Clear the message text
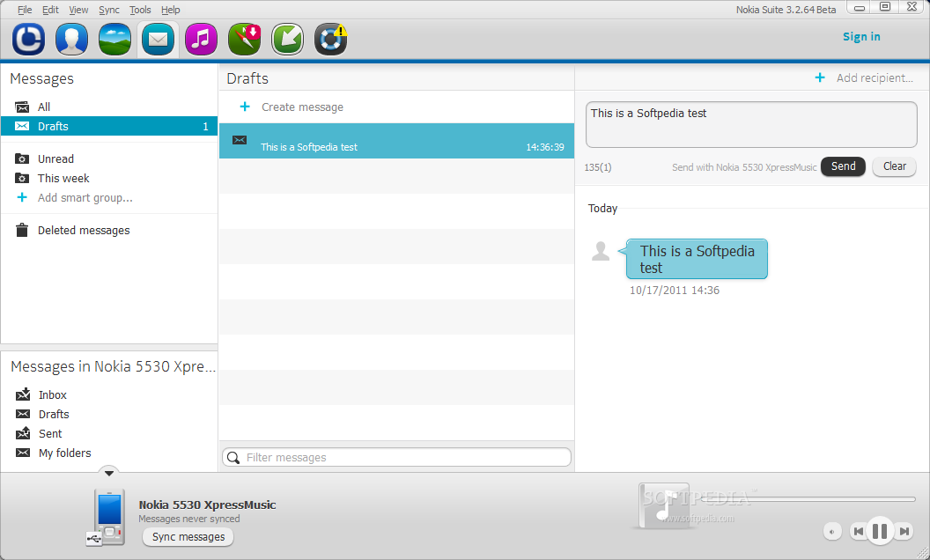 click(895, 166)
